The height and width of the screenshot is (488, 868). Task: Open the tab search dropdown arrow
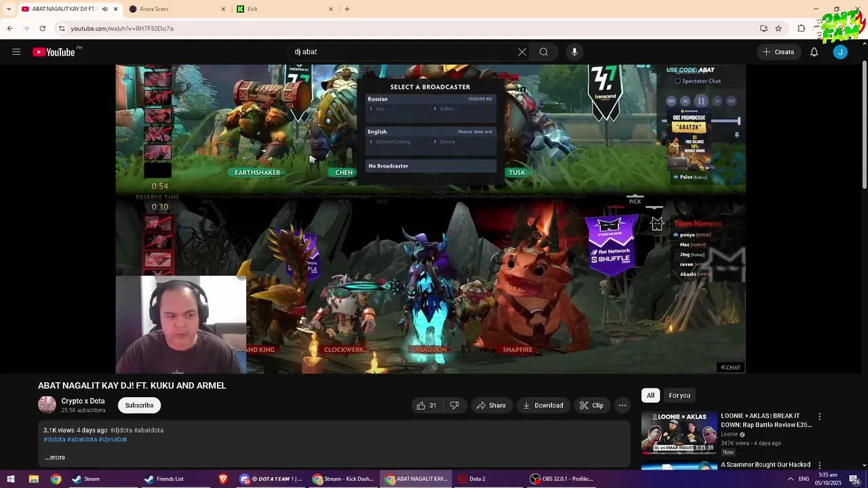(9, 9)
